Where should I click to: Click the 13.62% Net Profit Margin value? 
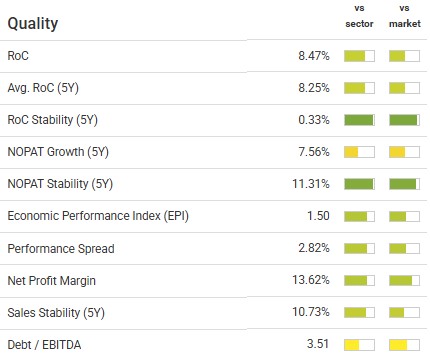click(311, 280)
